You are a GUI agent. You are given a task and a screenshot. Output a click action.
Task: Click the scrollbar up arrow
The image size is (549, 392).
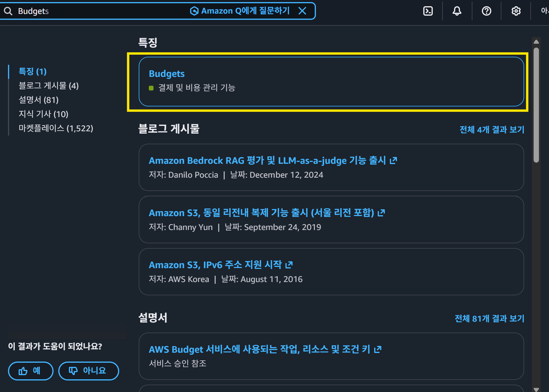click(536, 42)
